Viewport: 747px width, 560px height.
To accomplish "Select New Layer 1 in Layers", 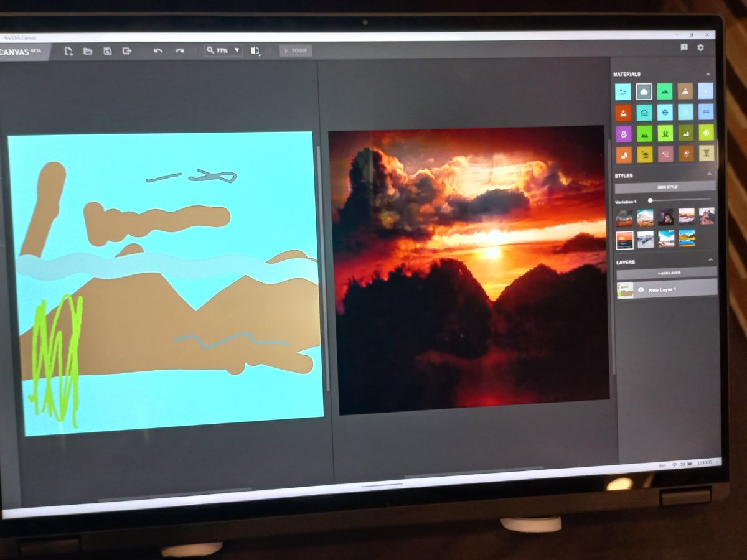I will (667, 289).
